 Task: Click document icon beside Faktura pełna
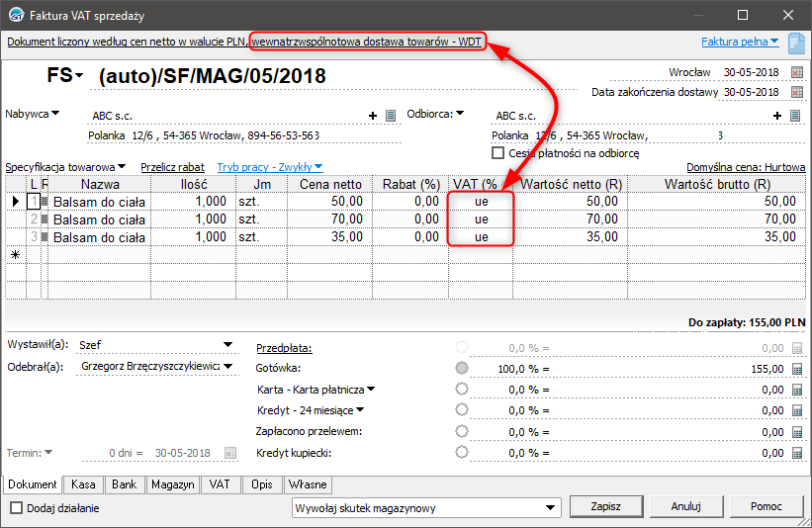pyautogui.click(x=794, y=43)
